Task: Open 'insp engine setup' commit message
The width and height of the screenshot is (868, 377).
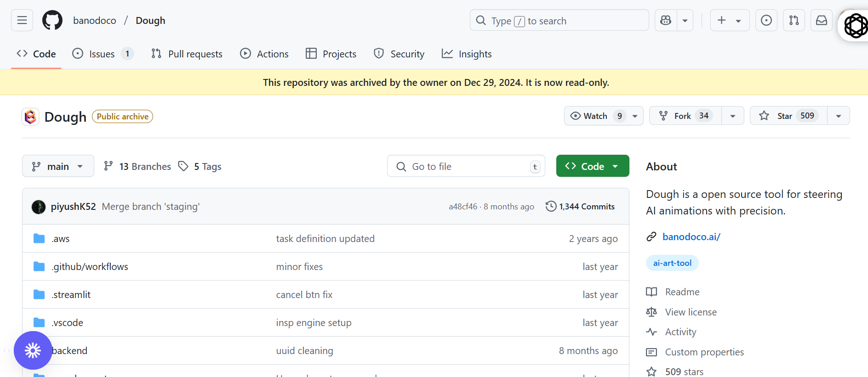Action: pos(314,323)
